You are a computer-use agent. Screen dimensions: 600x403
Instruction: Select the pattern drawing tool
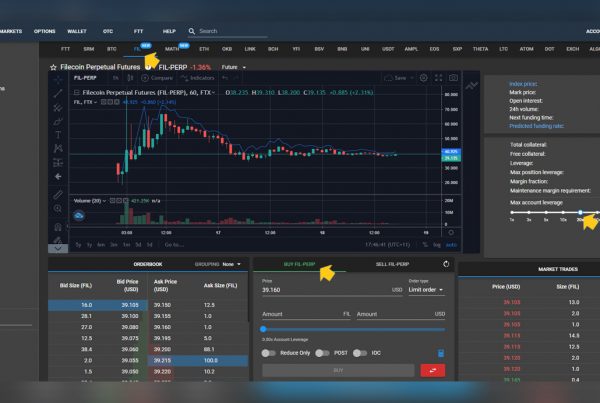(58, 148)
